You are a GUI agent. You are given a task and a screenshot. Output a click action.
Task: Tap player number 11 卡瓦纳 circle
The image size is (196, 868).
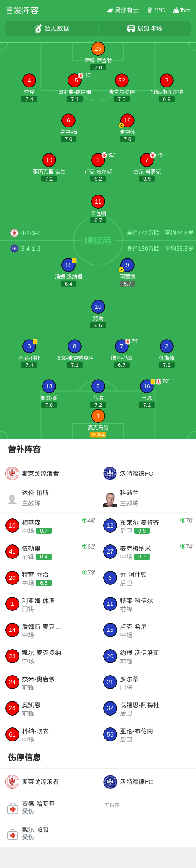point(98,202)
